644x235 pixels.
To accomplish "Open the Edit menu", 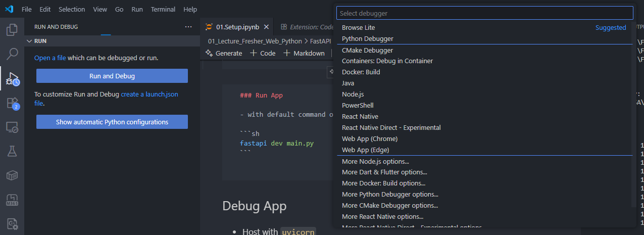I will pos(45,9).
